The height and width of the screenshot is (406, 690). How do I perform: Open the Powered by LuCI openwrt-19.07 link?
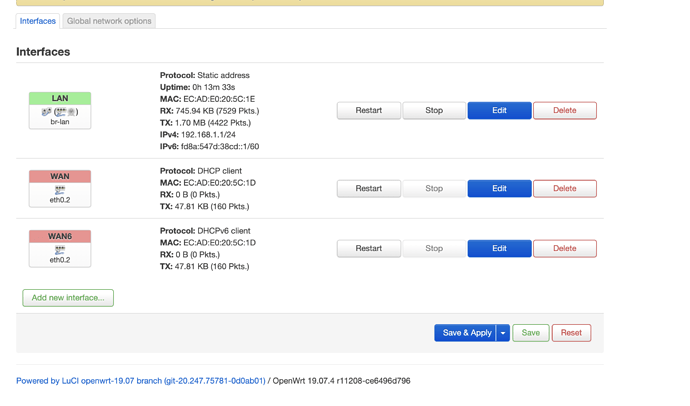pos(141,381)
